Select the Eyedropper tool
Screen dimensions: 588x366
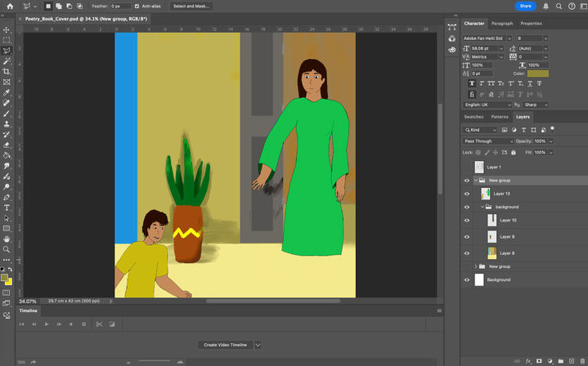click(7, 92)
